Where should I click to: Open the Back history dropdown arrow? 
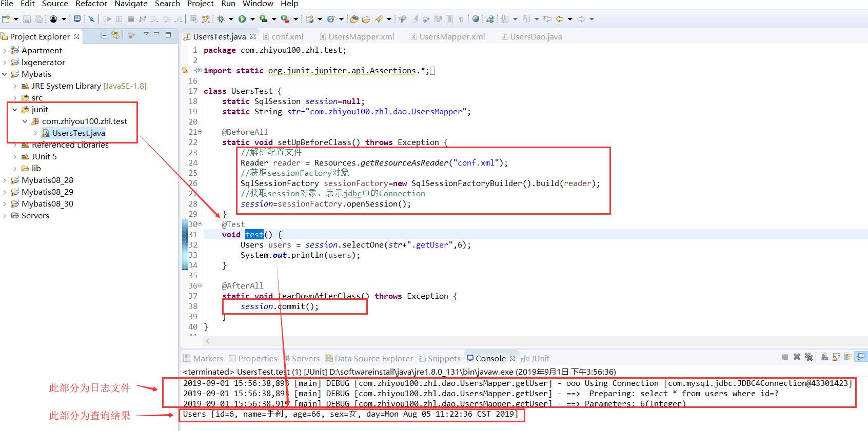(570, 19)
